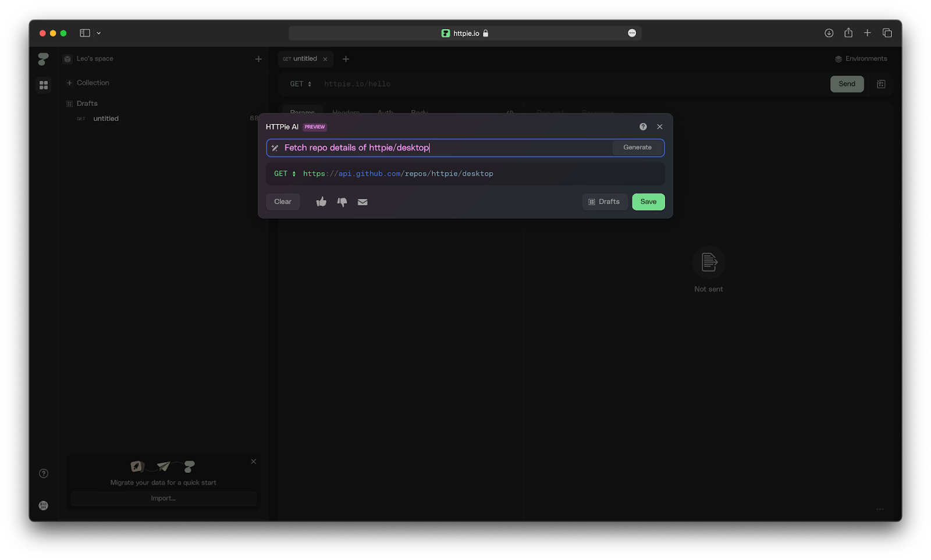Open the Environments menu
Viewport: 931px width, 560px height.
click(x=861, y=59)
